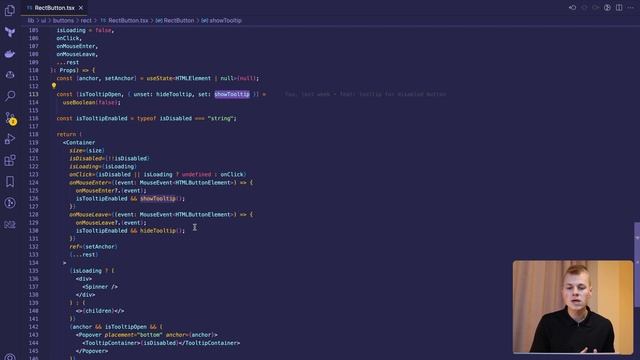Click the RectButton.tsx breadcrumb file segment
Viewport: 640px width, 360px height.
coord(128,20)
